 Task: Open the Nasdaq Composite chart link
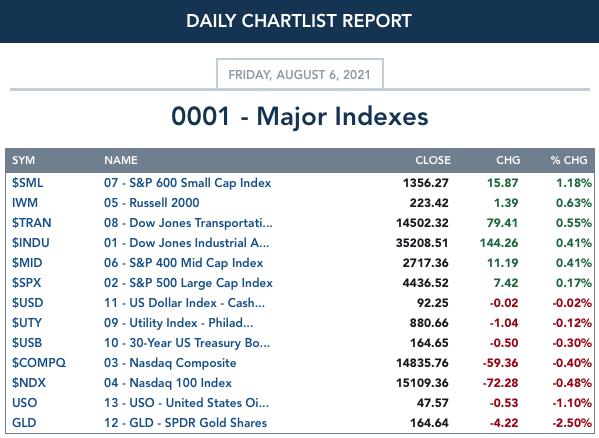click(x=170, y=363)
